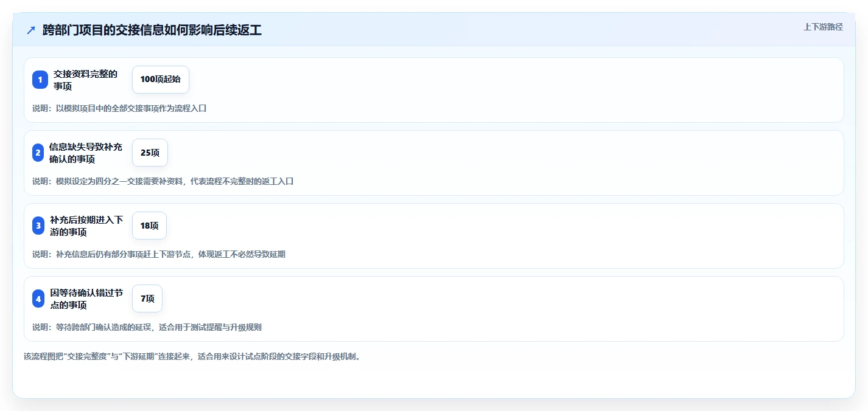This screenshot has height=411, width=868.
Task: Click step number 3 badge
Action: coord(38,226)
